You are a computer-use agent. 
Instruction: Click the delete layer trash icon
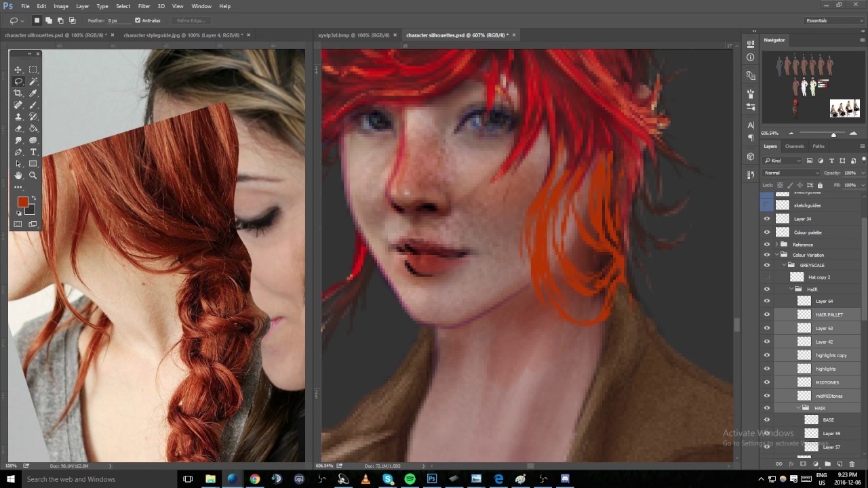851,464
